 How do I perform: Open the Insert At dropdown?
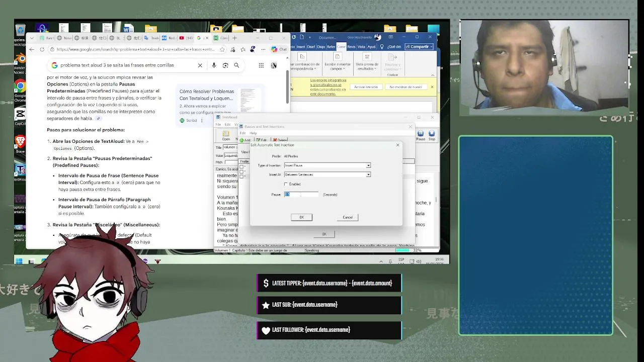coord(368,174)
